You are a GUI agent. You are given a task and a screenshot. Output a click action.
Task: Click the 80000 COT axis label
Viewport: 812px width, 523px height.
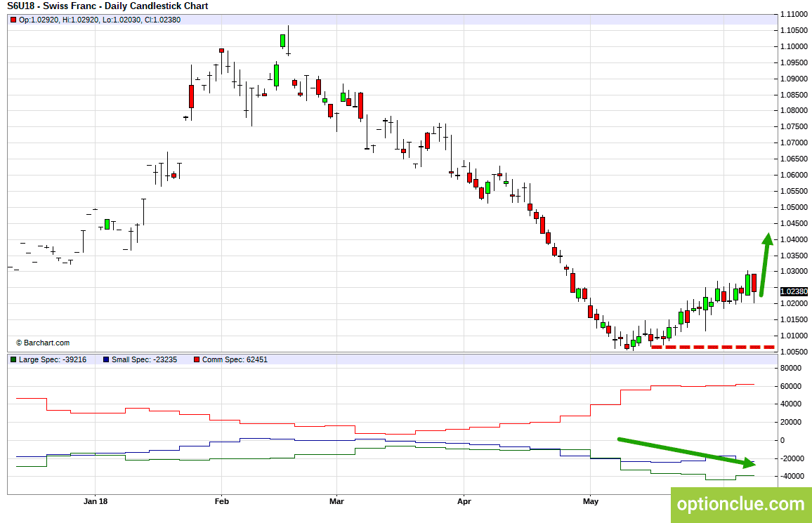pyautogui.click(x=791, y=368)
